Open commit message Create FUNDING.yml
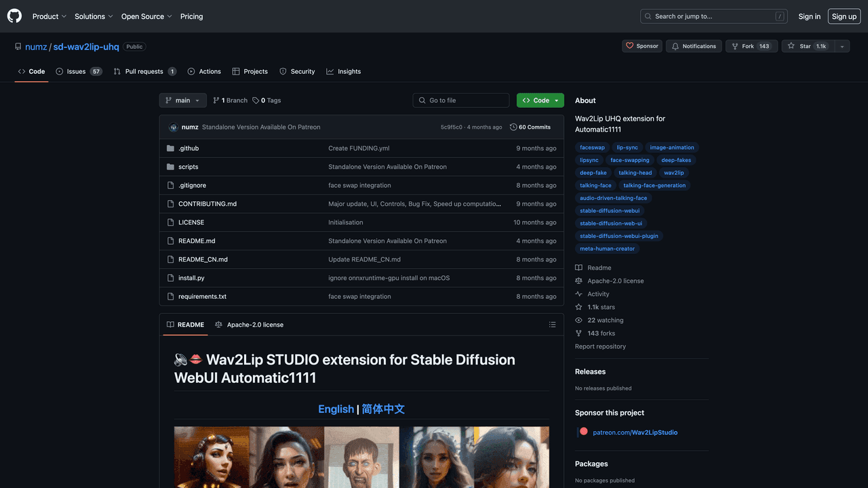The width and height of the screenshot is (868, 488). (x=359, y=148)
